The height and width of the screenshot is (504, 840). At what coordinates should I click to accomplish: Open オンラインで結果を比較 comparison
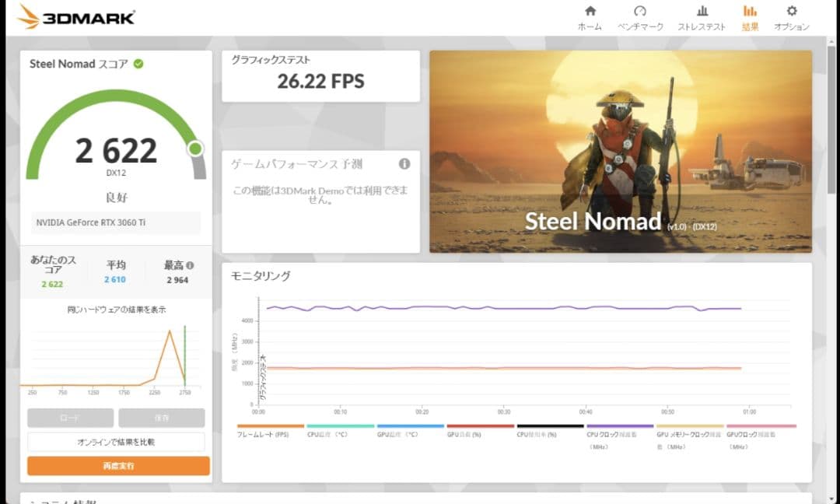click(x=117, y=442)
